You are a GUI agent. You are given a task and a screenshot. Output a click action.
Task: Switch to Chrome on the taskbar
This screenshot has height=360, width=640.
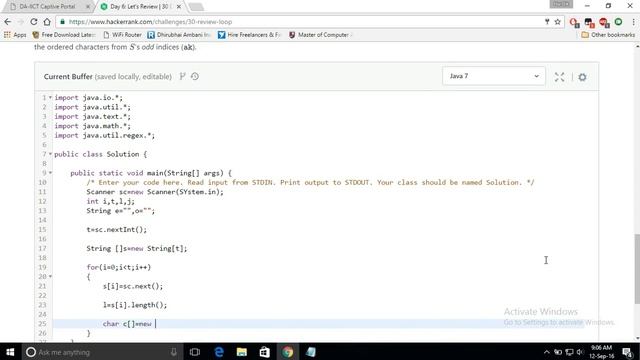pos(288,352)
